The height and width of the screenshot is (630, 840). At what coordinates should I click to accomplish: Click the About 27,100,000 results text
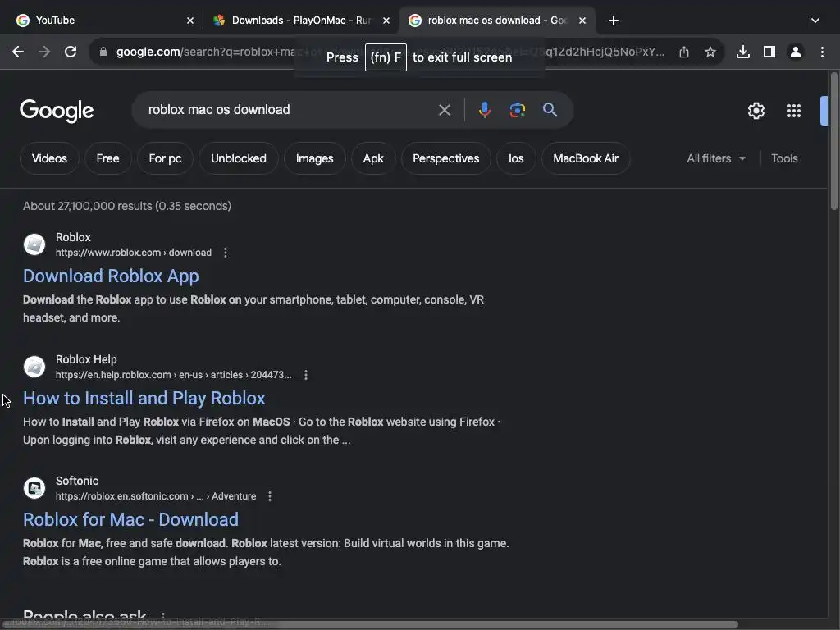[x=127, y=206]
